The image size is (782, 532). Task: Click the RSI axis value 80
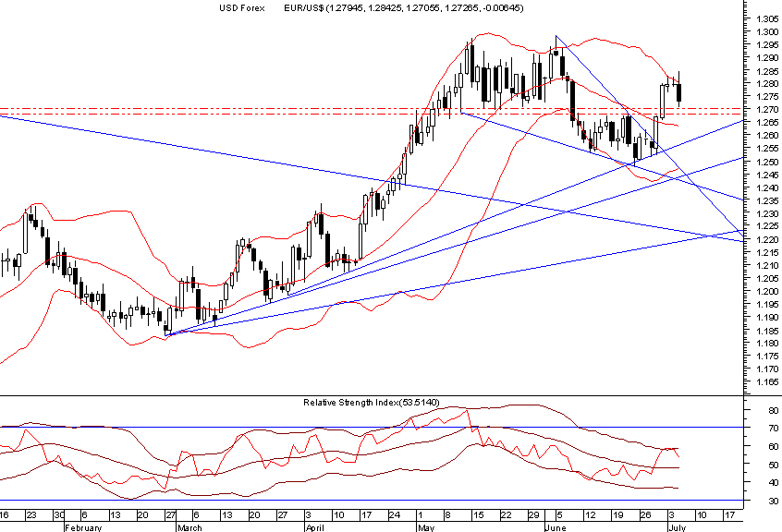[774, 411]
